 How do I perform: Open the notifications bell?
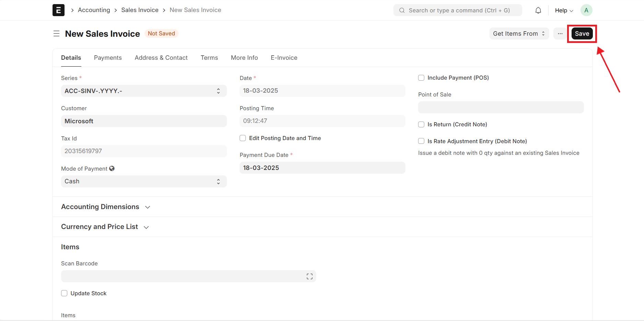click(x=538, y=10)
